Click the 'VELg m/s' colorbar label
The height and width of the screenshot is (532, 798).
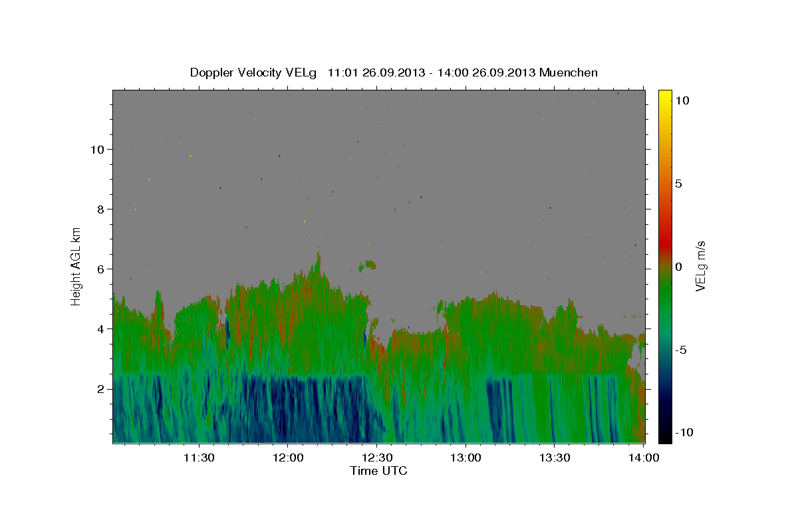700,265
